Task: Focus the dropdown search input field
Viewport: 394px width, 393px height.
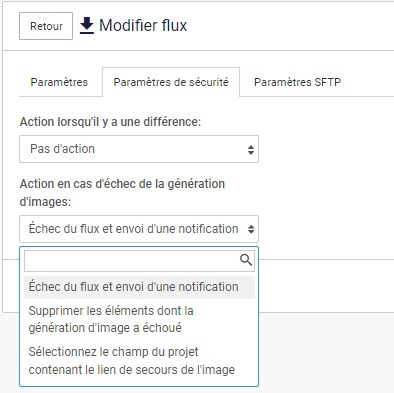Action: pyautogui.click(x=139, y=261)
